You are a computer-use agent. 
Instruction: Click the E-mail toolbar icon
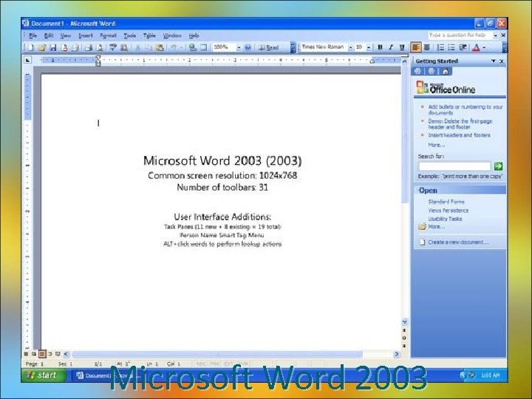(75, 47)
